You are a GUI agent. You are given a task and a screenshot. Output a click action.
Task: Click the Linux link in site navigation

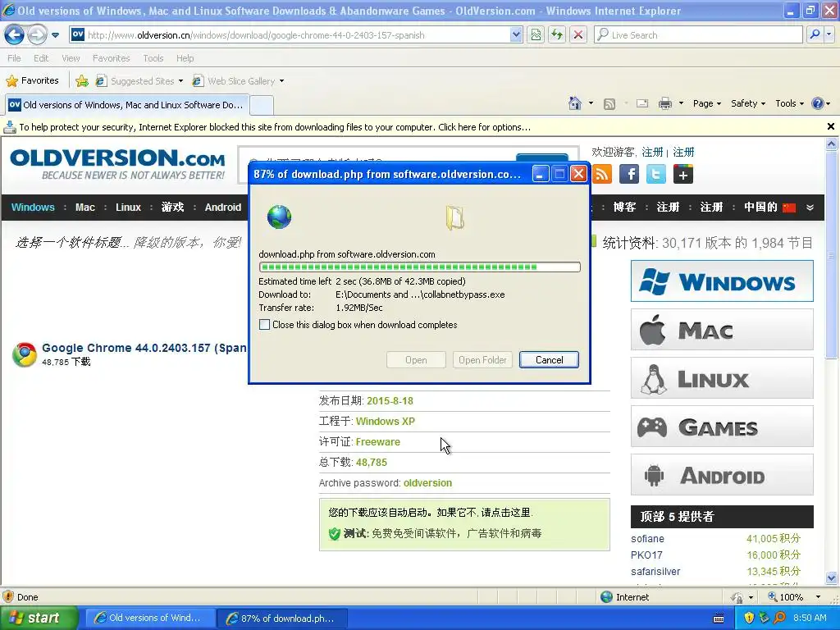click(128, 208)
